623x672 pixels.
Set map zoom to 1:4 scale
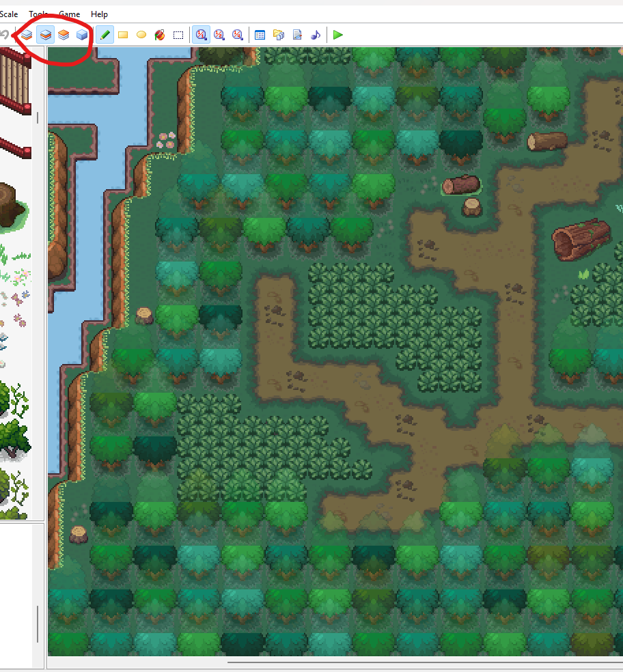click(238, 35)
